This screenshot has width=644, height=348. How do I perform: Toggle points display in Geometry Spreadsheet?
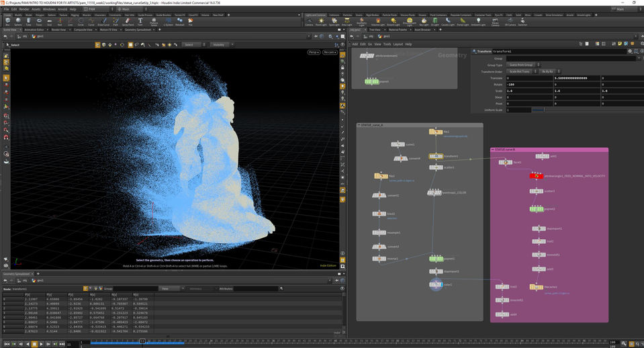click(x=85, y=288)
